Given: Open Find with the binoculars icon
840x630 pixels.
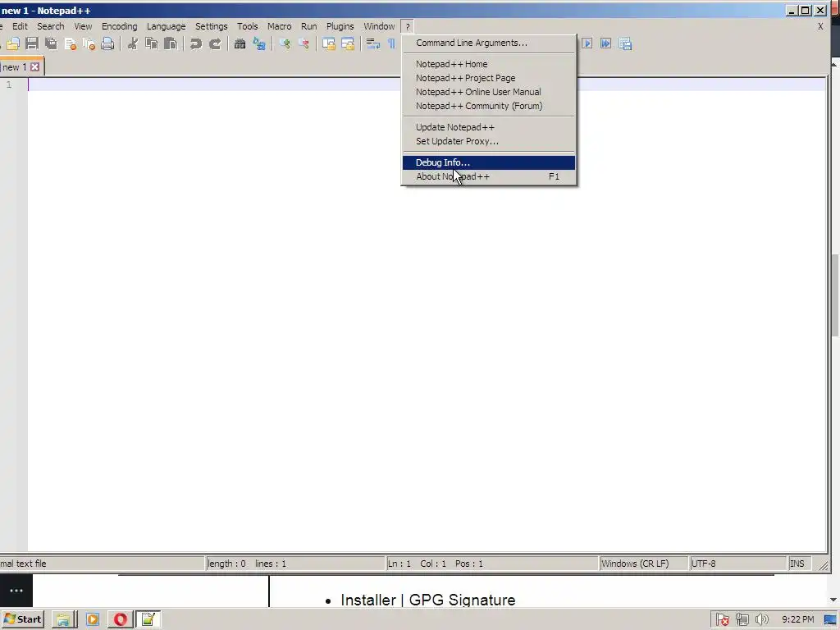Looking at the screenshot, I should [240, 44].
